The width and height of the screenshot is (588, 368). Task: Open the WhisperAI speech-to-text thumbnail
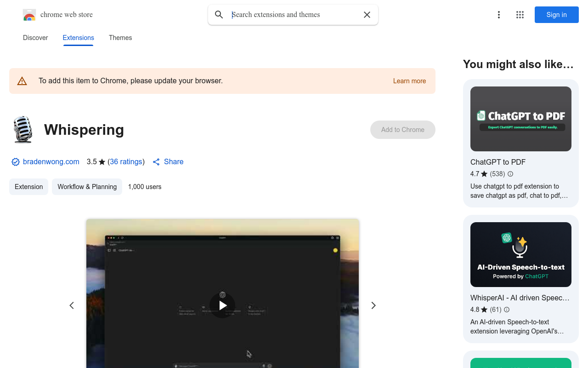(521, 254)
